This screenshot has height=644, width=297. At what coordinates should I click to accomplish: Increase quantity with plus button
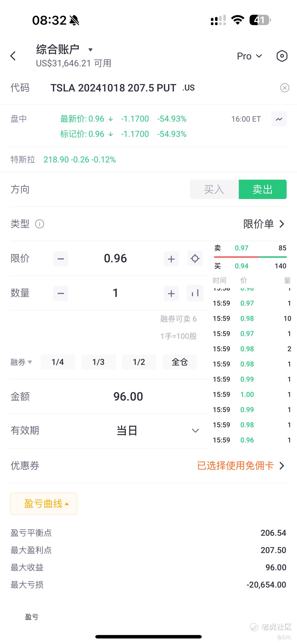click(x=171, y=293)
